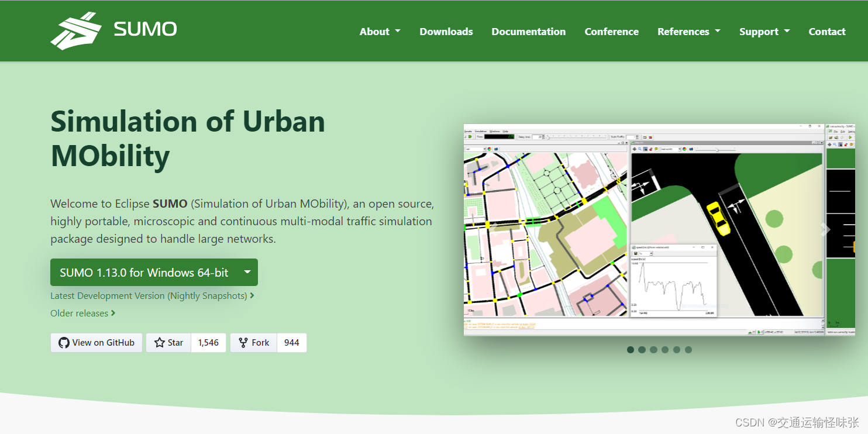Image resolution: width=868 pixels, height=434 pixels.
Task: Open Latest Development Version nightly snapshots link
Action: click(x=152, y=296)
